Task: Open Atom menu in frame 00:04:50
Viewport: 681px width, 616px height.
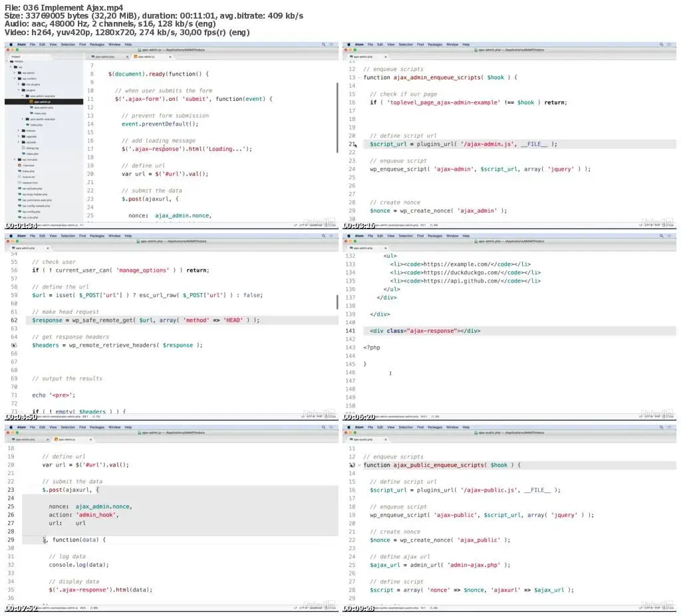Action: coord(21,236)
